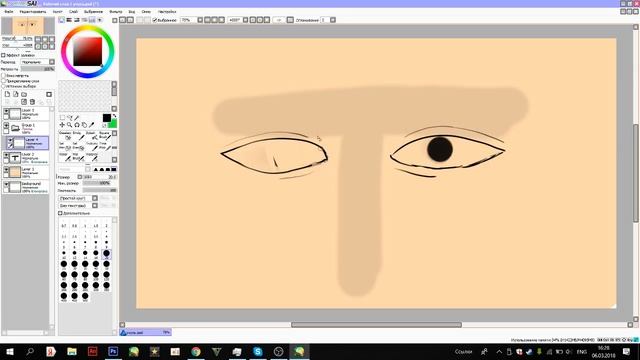Image resolution: width=640 pixels, height=360 pixels.
Task: Open the Редактировать menu
Action: (33, 12)
